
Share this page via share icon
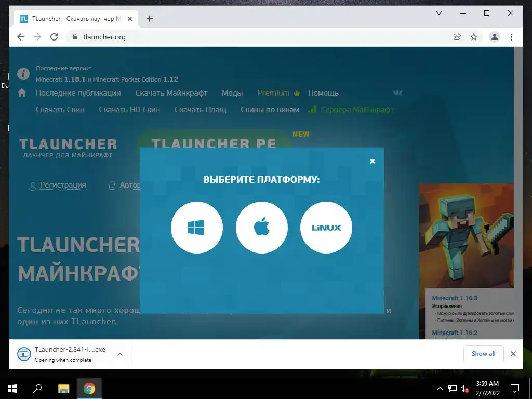pyautogui.click(x=457, y=37)
